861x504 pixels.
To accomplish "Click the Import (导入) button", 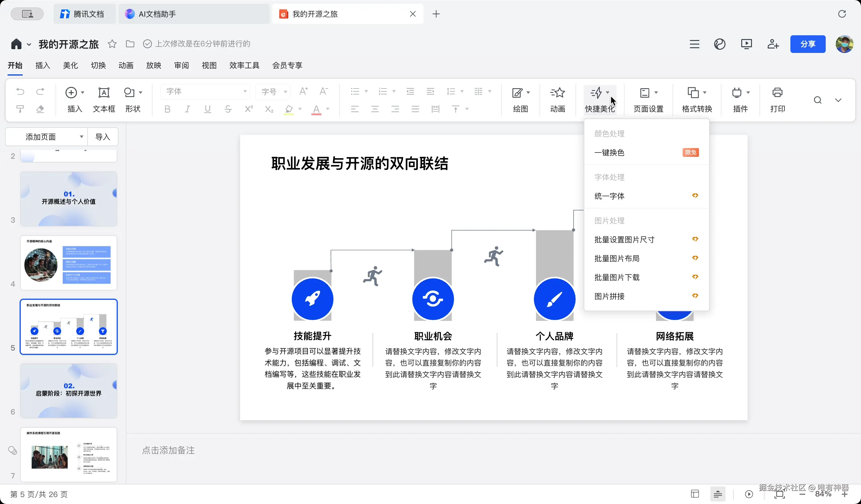I will pyautogui.click(x=102, y=137).
